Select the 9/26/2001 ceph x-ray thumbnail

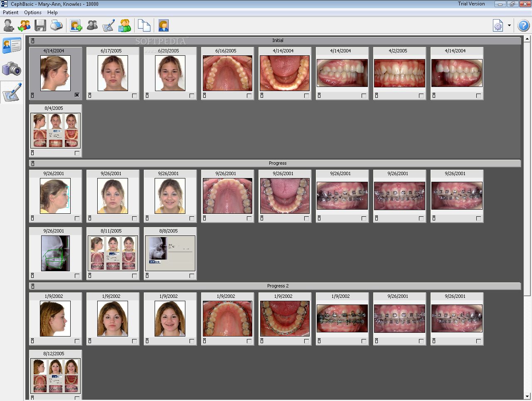[x=56, y=253]
